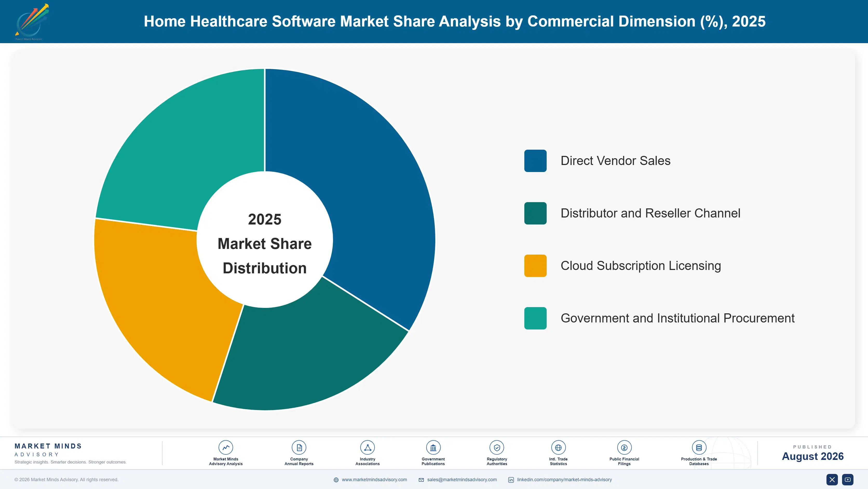The image size is (868, 489).
Task: Click the envelope icon beside sales email
Action: pos(421,480)
